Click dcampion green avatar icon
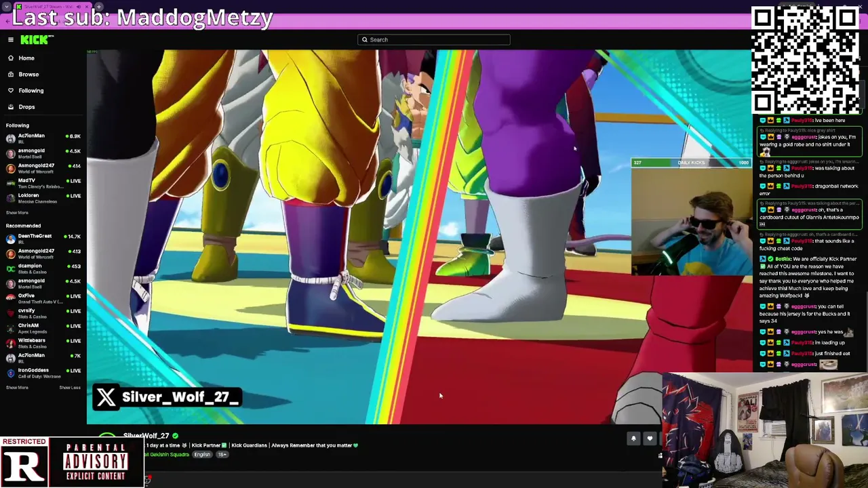This screenshot has width=868, height=488. [x=10, y=268]
